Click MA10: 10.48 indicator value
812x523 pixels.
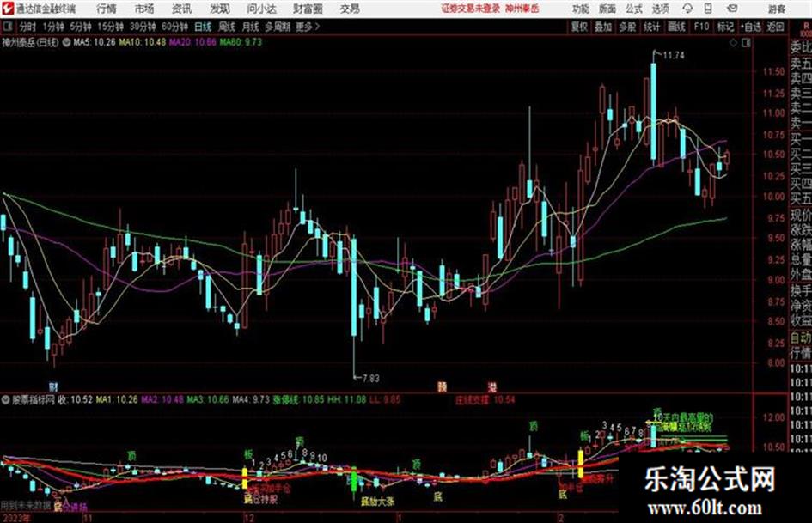143,42
